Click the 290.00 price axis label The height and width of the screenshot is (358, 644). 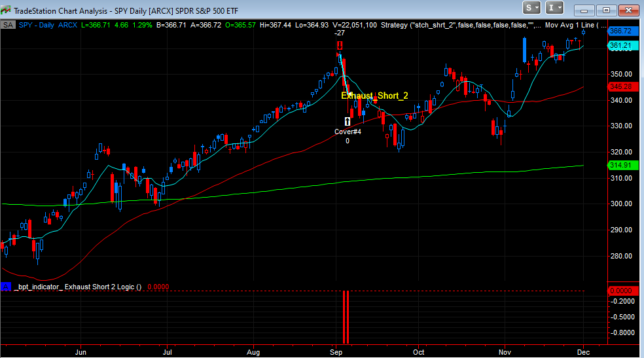point(621,230)
